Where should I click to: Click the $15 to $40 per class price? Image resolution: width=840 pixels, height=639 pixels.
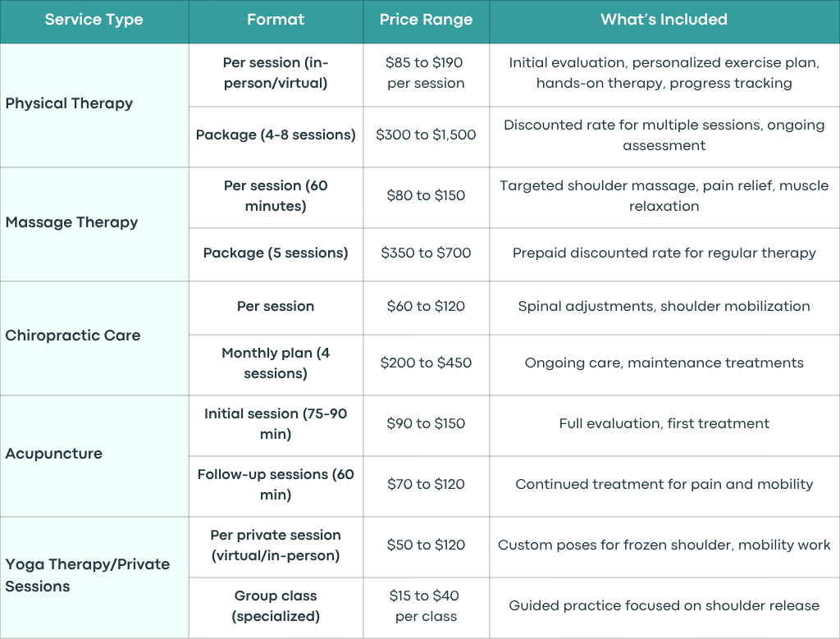click(x=427, y=608)
